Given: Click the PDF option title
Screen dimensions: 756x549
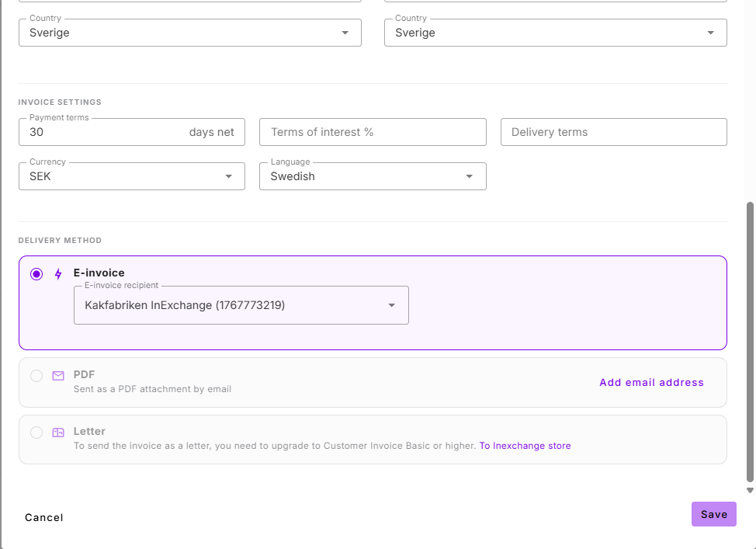Looking at the screenshot, I should 84,375.
